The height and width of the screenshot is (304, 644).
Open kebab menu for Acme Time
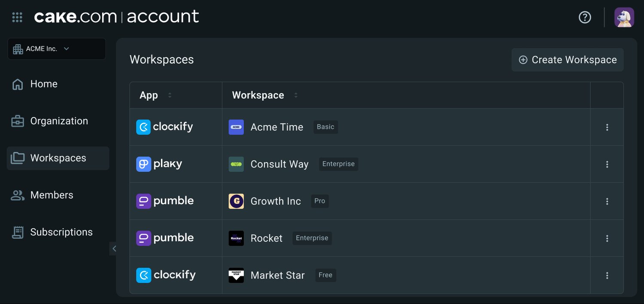[x=607, y=127]
